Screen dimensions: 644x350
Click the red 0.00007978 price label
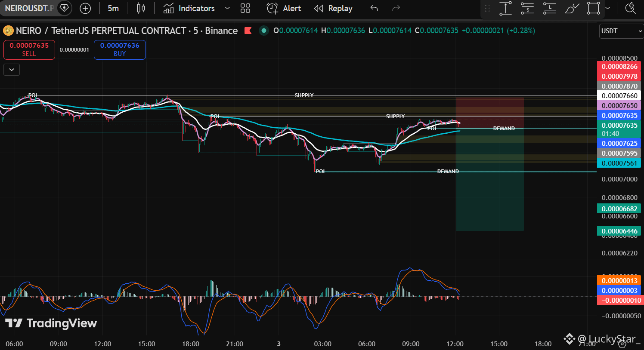(619, 77)
